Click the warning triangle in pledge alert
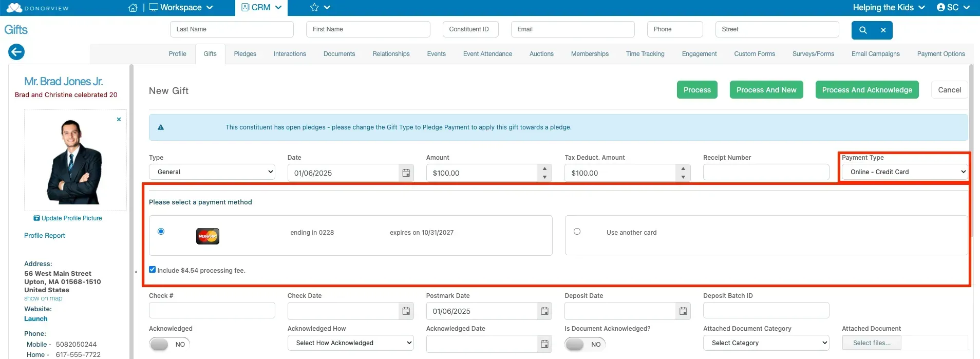This screenshot has height=359, width=980. pyautogui.click(x=161, y=127)
